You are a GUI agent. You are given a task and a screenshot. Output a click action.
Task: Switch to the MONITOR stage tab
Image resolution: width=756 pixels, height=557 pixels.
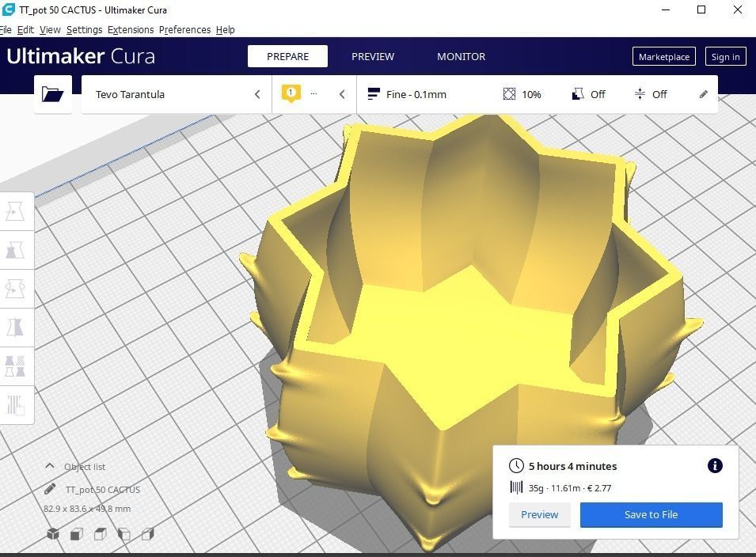[x=461, y=56]
